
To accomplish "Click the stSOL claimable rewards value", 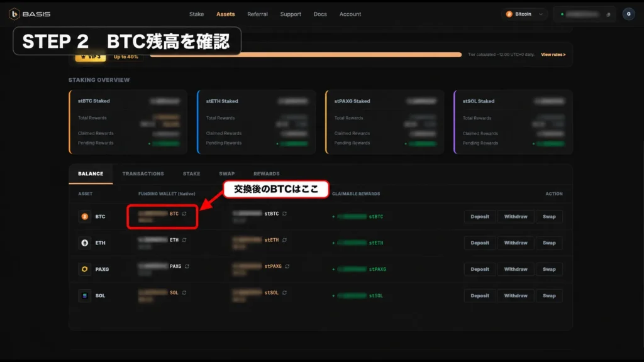I will (358, 295).
